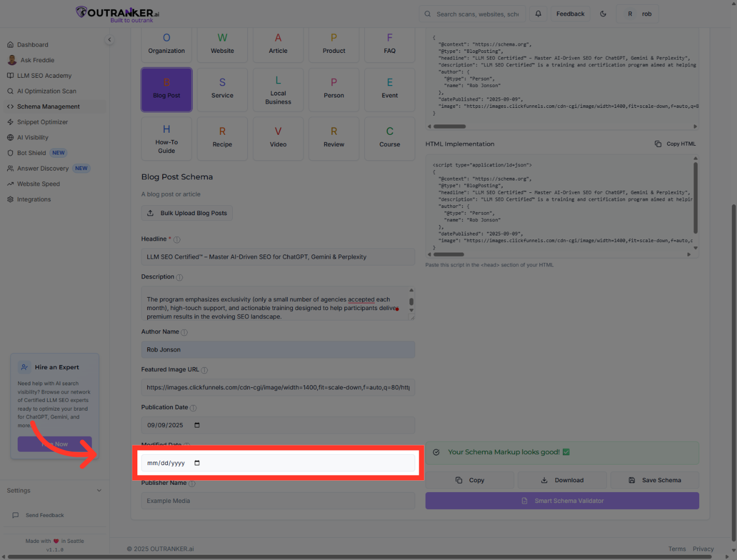Viewport: 737px width, 560px height.
Task: Click into the Featured Image URL field
Action: [x=278, y=387]
